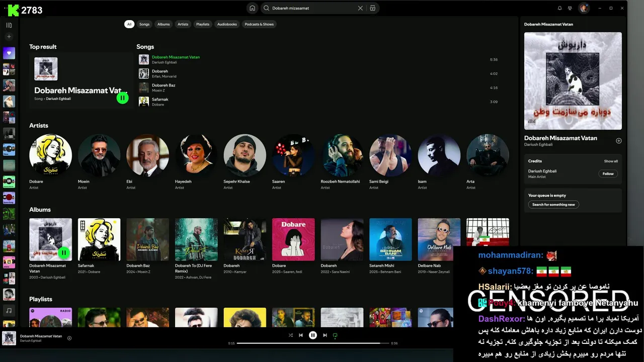Filter results by Songs
The height and width of the screenshot is (362, 644).
[x=144, y=24]
